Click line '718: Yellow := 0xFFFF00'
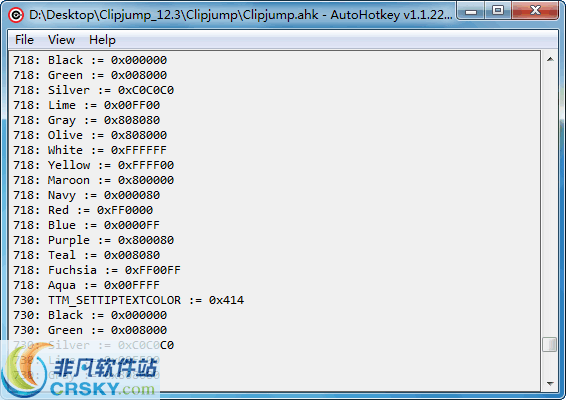 click(93, 165)
